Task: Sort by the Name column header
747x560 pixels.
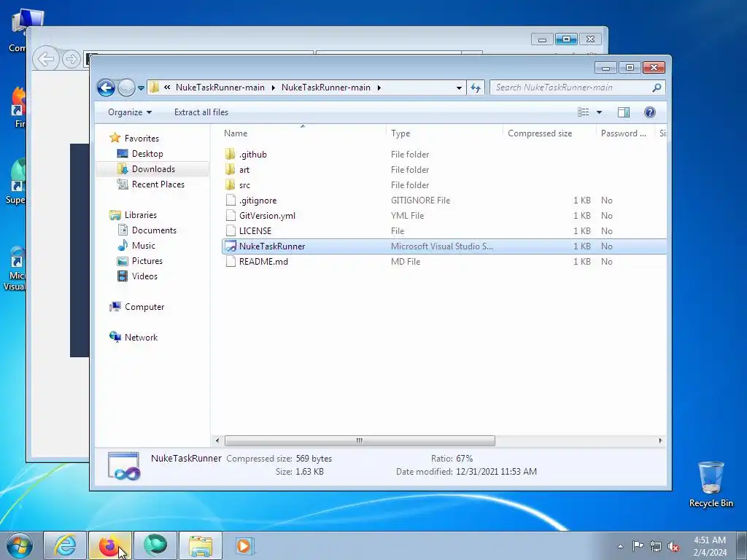Action: (303, 133)
